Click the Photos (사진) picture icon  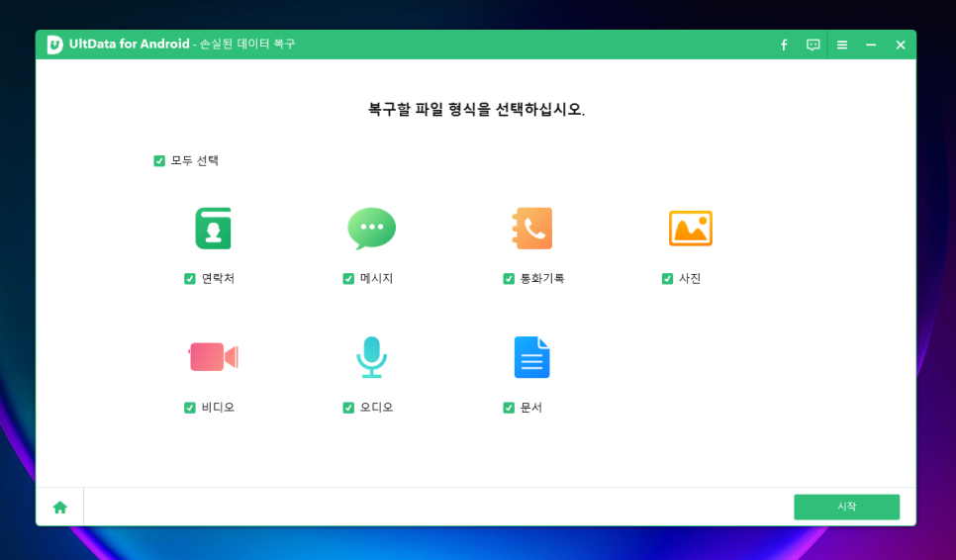(690, 229)
